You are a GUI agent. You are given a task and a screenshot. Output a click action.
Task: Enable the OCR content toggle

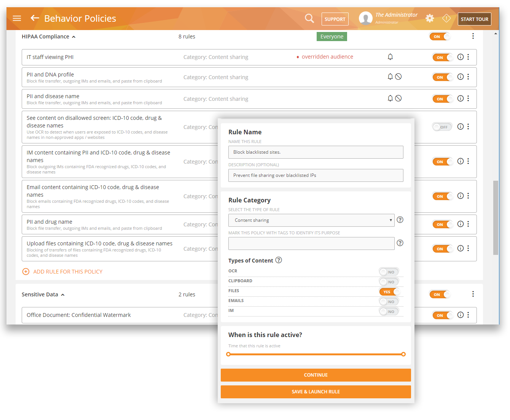click(x=389, y=272)
